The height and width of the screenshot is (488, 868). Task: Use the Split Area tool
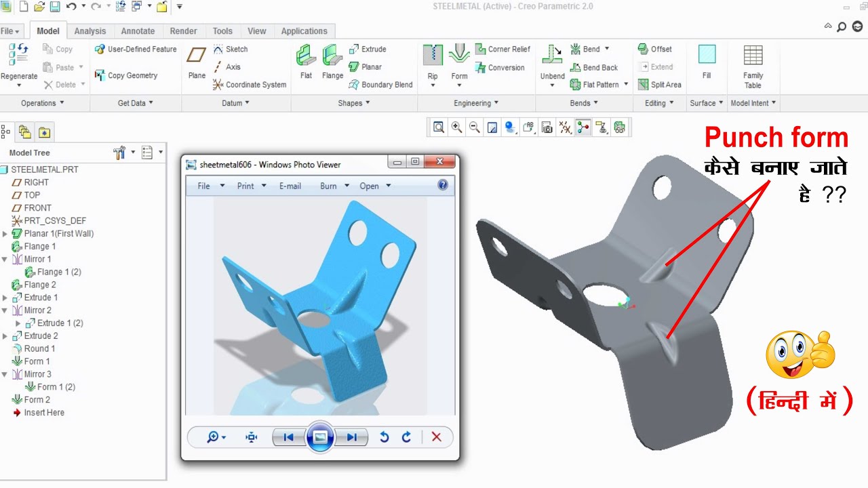[x=660, y=85]
